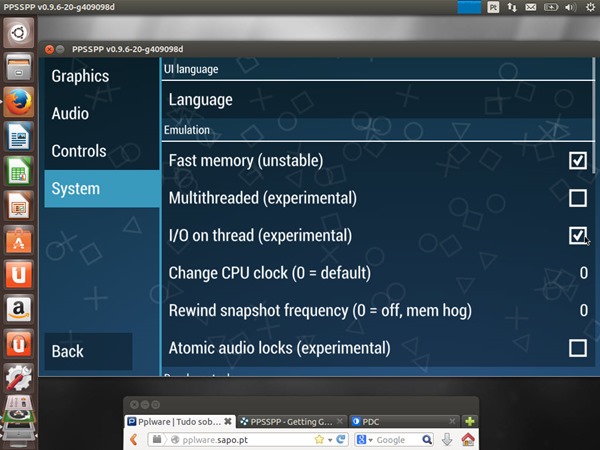The image size is (600, 450).
Task: Close the Pplware tab
Action: click(x=228, y=421)
